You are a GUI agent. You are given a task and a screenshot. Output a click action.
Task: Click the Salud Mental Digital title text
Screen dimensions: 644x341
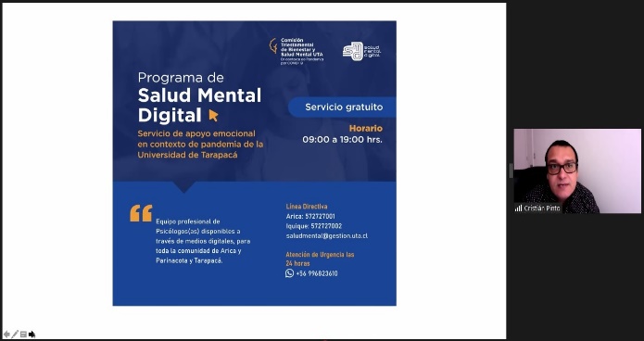click(x=199, y=106)
